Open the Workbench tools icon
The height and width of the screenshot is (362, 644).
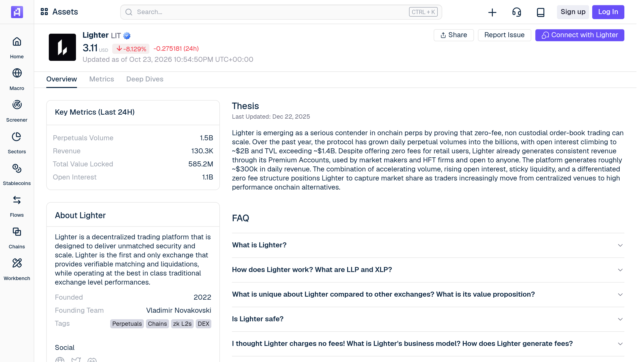pos(17,263)
